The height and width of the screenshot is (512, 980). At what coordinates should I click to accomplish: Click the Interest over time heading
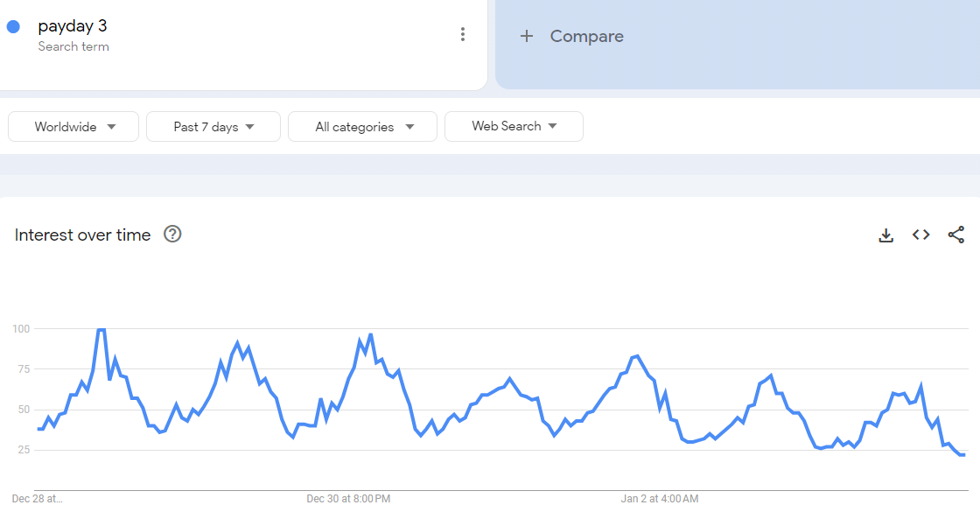click(82, 235)
